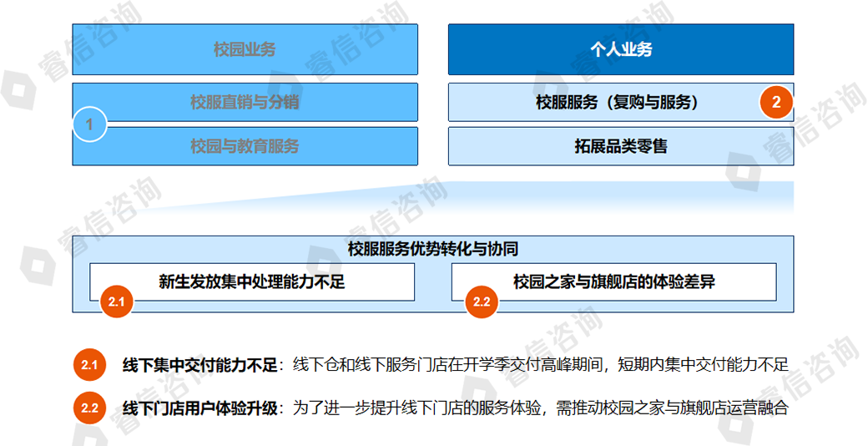Select the bold 线下门店用户体验升级 heading text
This screenshot has width=868, height=446.
[x=199, y=408]
